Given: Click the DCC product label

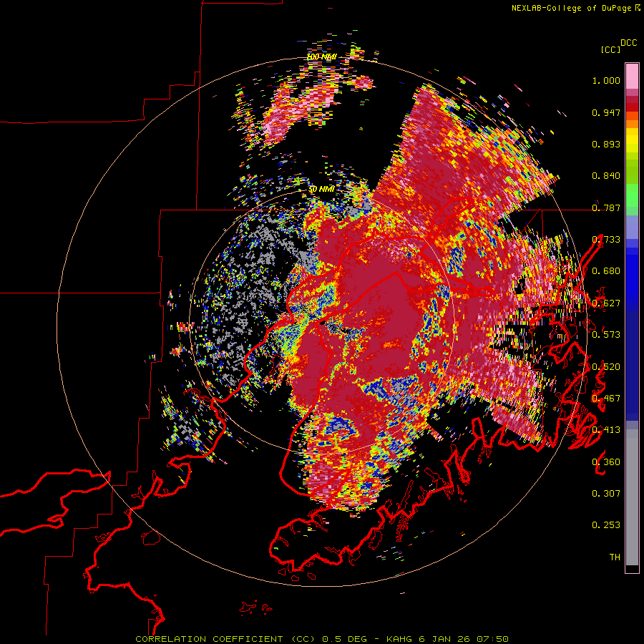Looking at the screenshot, I should [x=629, y=43].
